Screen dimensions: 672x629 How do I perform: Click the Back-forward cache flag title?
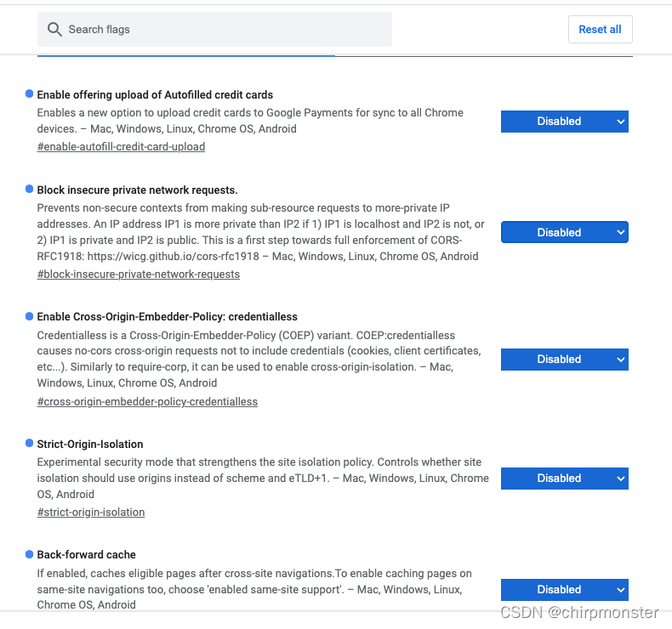click(x=86, y=554)
